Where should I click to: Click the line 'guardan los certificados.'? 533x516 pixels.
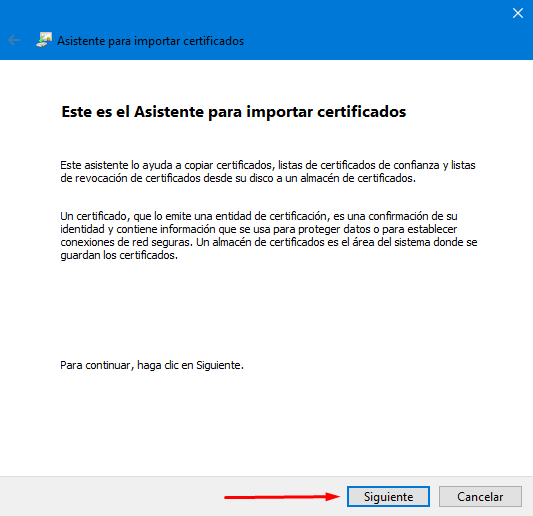click(119, 255)
